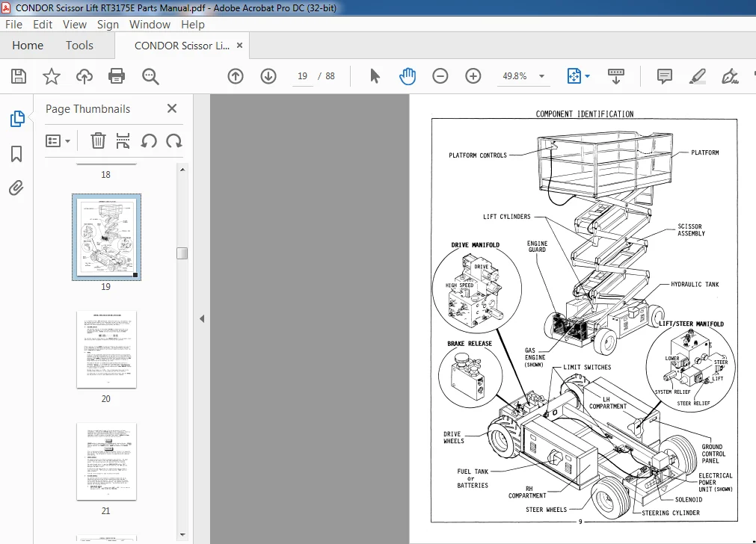Click the HYDRAULIC TANK label in the diagram

[695, 284]
